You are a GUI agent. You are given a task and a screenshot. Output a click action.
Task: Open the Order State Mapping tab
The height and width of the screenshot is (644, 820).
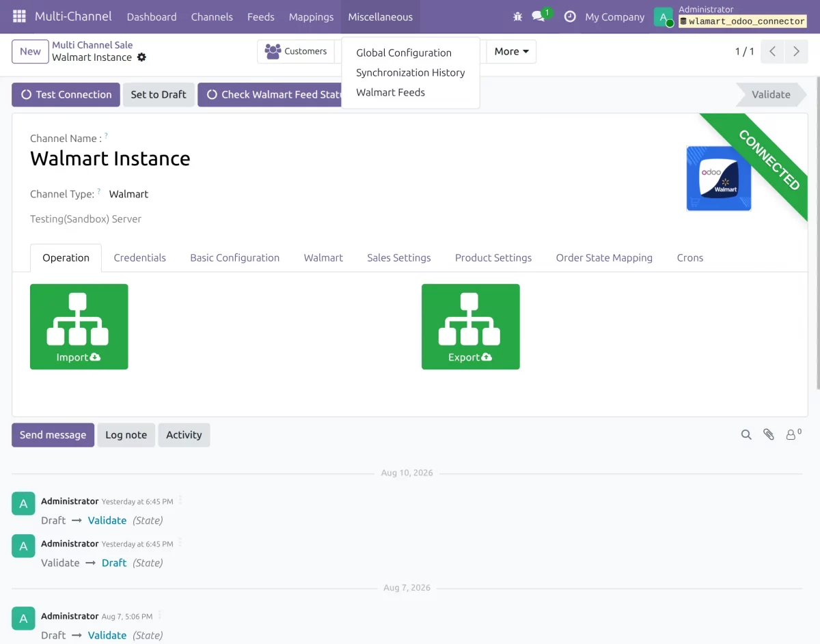click(x=604, y=257)
